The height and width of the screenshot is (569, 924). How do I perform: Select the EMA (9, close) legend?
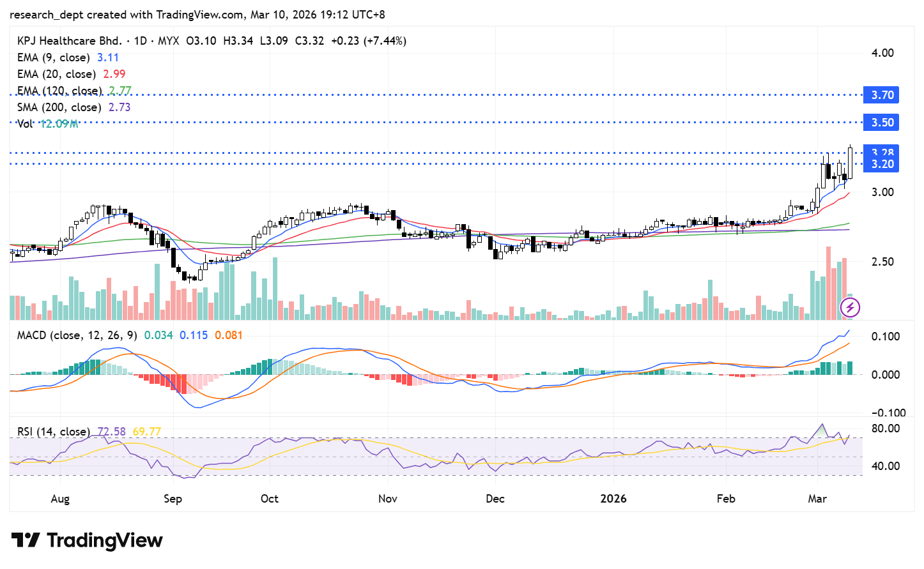tap(54, 57)
